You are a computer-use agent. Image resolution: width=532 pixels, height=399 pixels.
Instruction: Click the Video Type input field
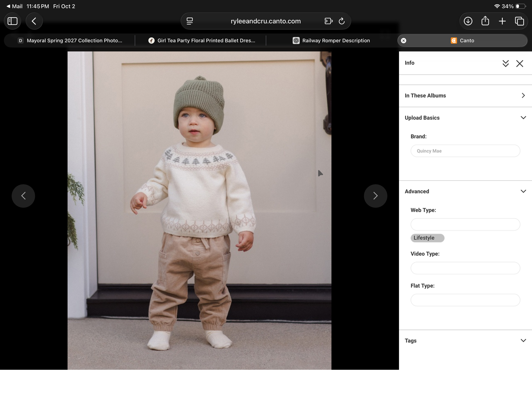[x=465, y=268]
